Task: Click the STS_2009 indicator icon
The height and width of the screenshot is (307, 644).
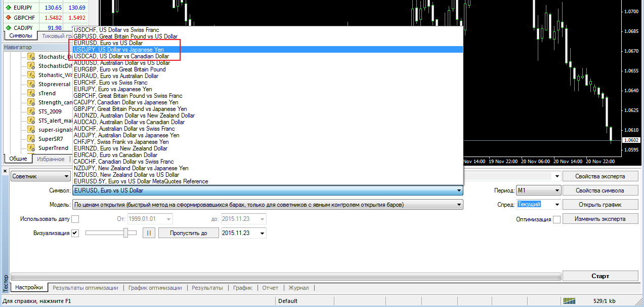Action: (31, 111)
